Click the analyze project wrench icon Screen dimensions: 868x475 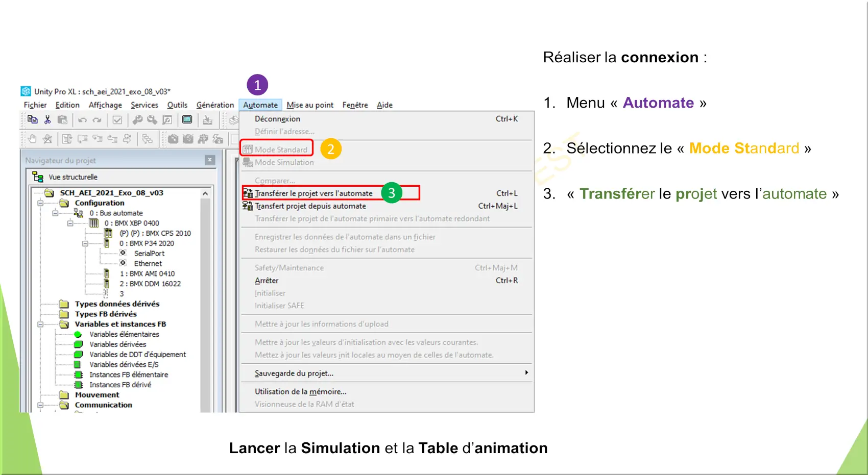(x=137, y=119)
